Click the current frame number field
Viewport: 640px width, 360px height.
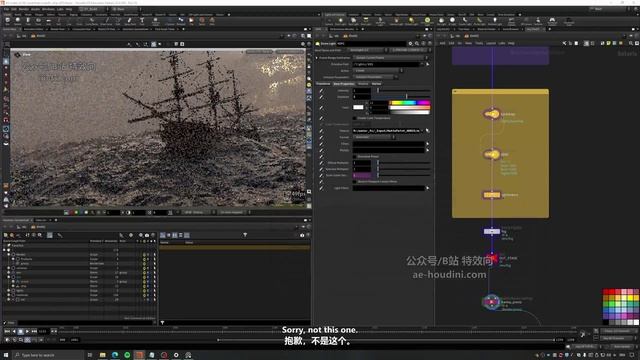(x=43, y=331)
